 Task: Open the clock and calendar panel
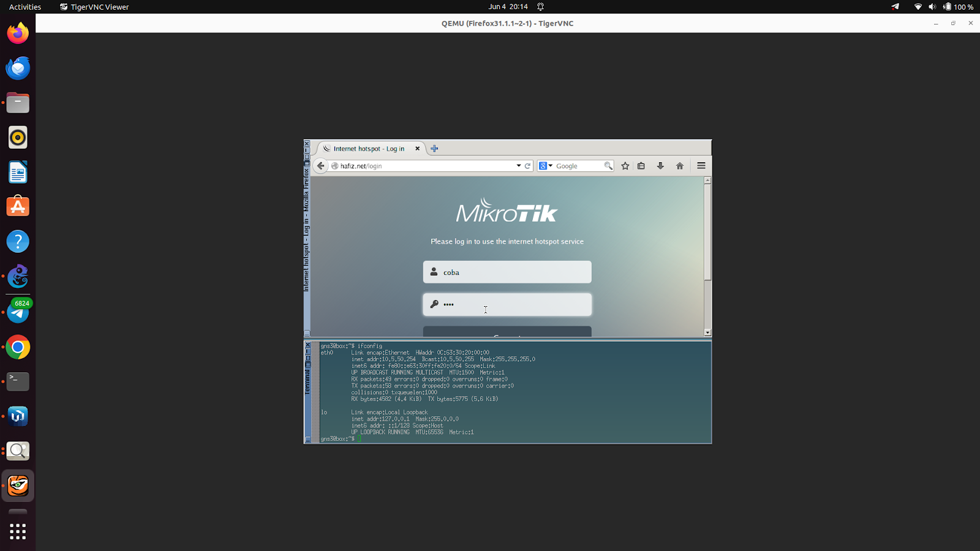pyautogui.click(x=508, y=7)
